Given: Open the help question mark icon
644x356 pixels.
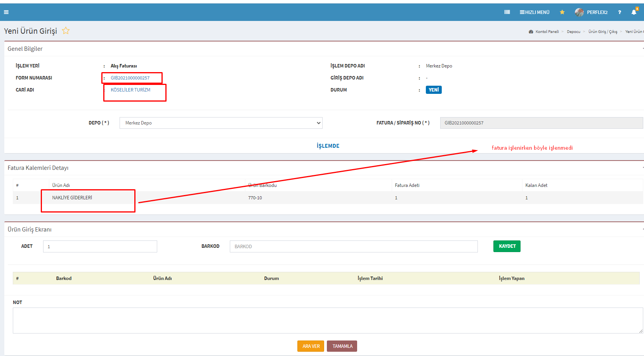Looking at the screenshot, I should (x=620, y=12).
